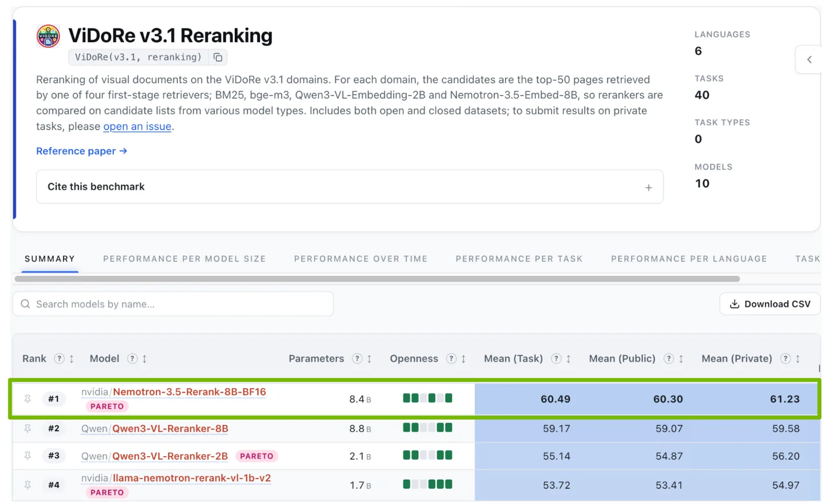Expand the Cite this benchmark section
The width and height of the screenshot is (824, 504).
click(350, 187)
